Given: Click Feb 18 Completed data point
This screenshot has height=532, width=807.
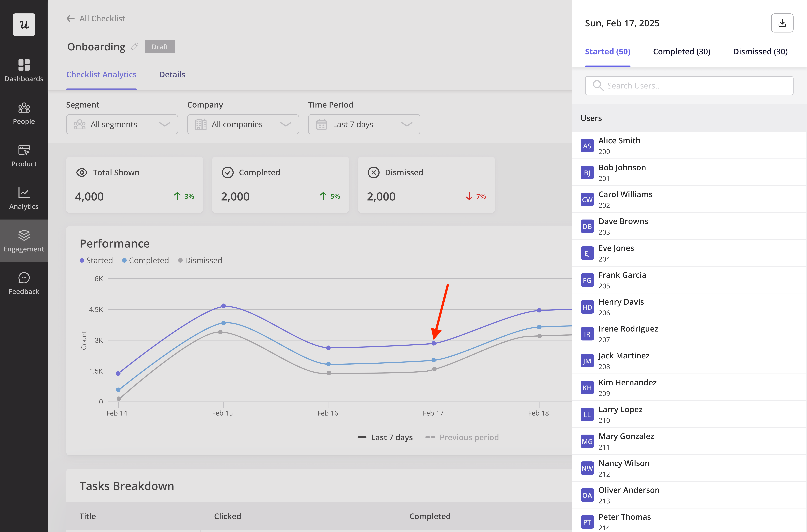Looking at the screenshot, I should (x=539, y=327).
